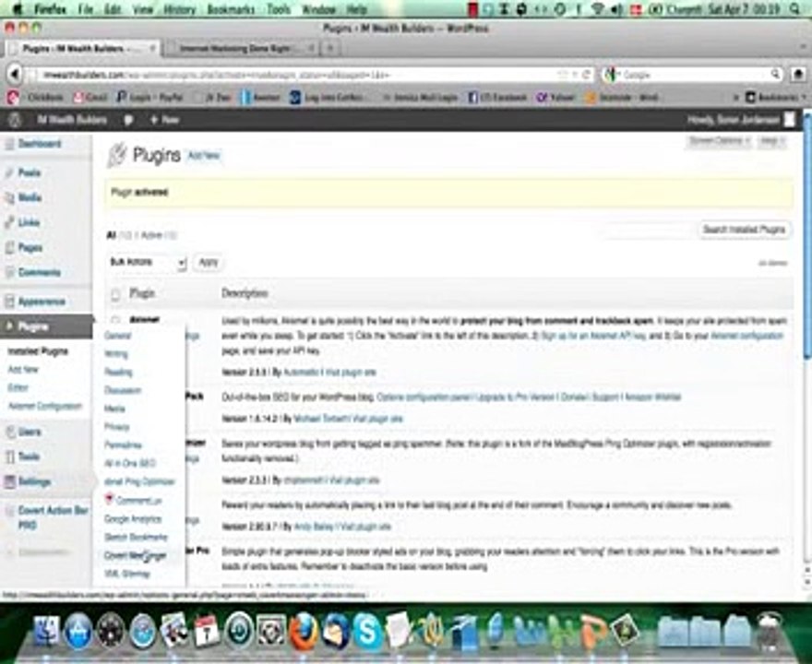
Task: Open the Gmail bookmark
Action: tap(90, 98)
